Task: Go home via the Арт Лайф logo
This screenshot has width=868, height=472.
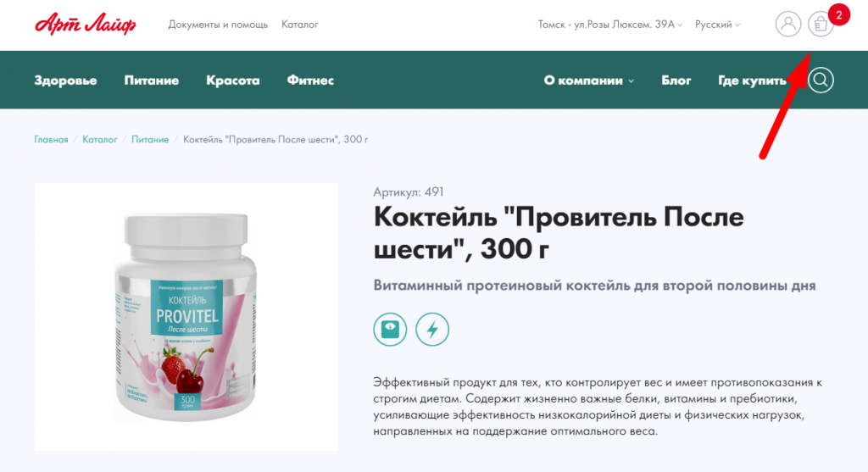Action: (86, 24)
